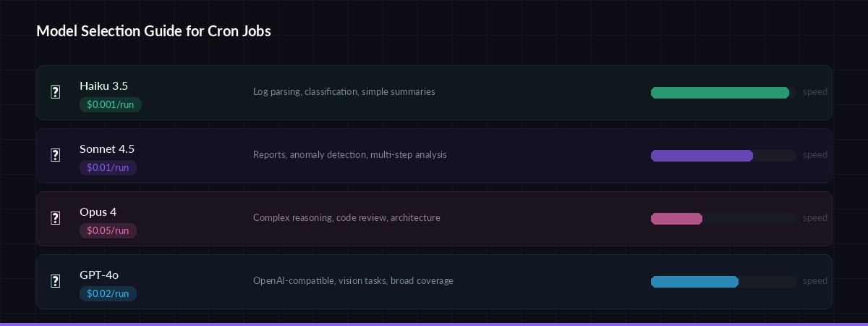Click the Opus 4 model name
This screenshot has height=326, width=868.
(98, 212)
